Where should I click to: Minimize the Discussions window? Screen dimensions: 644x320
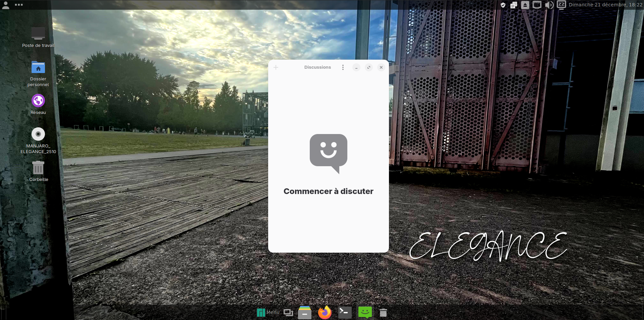coord(356,67)
